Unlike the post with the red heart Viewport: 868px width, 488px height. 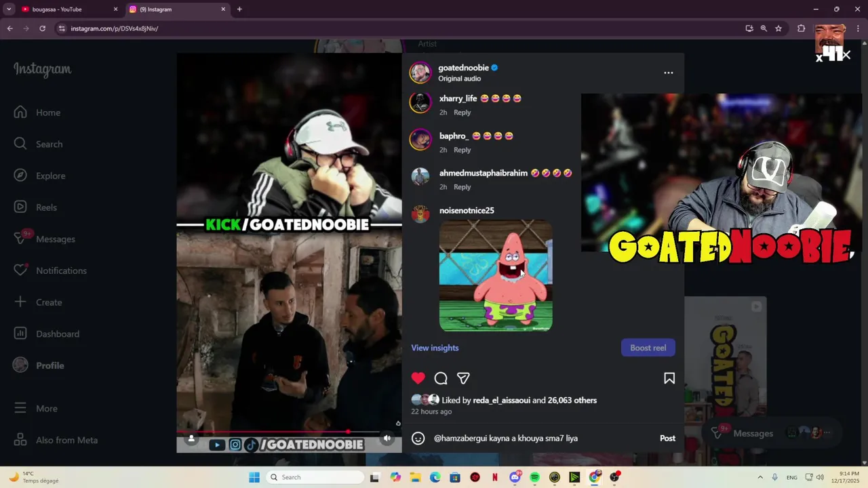tap(418, 378)
